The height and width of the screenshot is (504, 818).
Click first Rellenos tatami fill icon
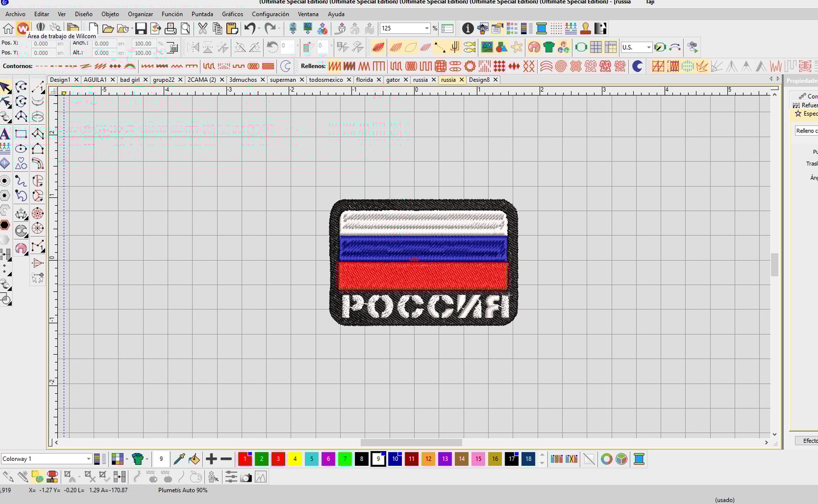pyautogui.click(x=334, y=66)
